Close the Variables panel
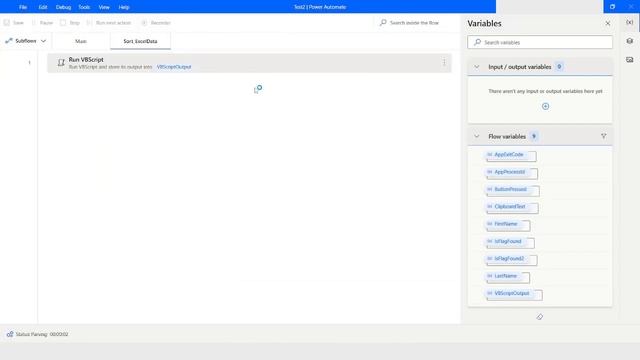 click(608, 24)
